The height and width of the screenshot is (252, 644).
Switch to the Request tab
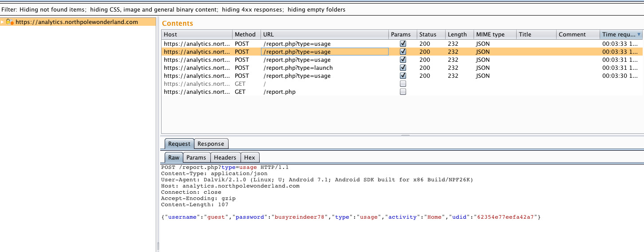point(179,144)
